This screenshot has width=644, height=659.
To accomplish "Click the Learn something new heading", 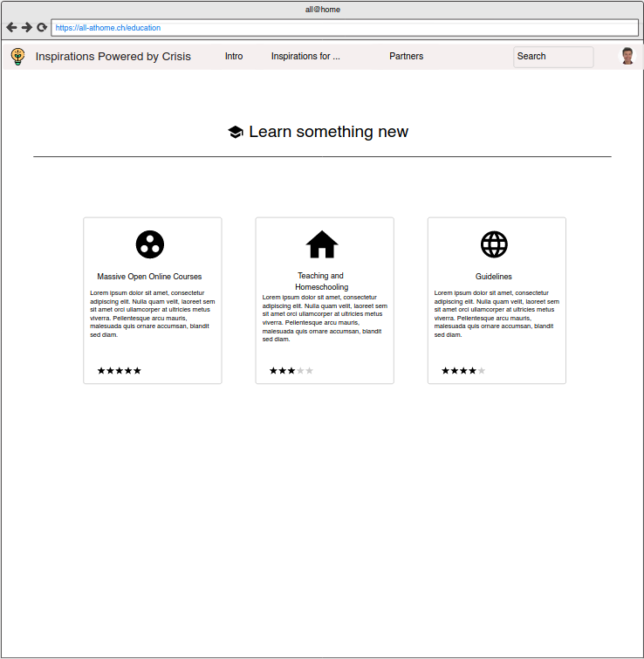I will 328,132.
